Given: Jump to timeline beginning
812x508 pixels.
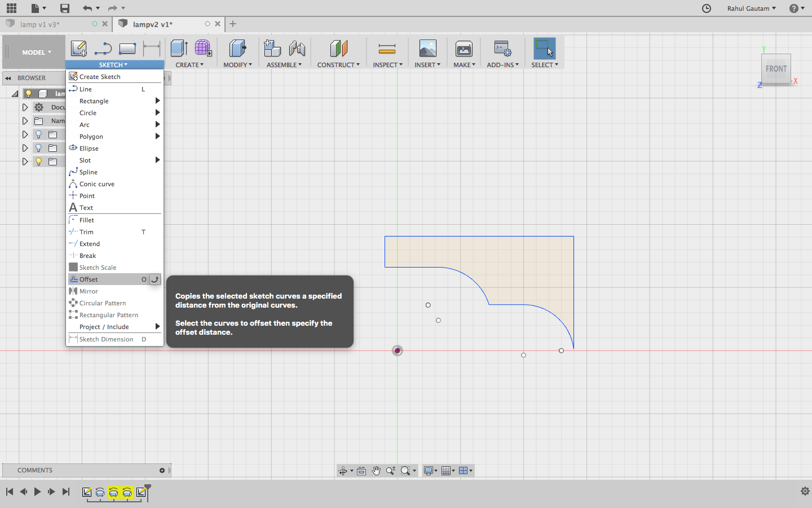Looking at the screenshot, I should [10, 492].
